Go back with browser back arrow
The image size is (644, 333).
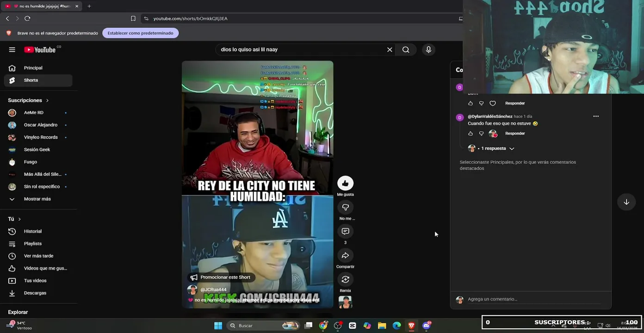(x=7, y=18)
